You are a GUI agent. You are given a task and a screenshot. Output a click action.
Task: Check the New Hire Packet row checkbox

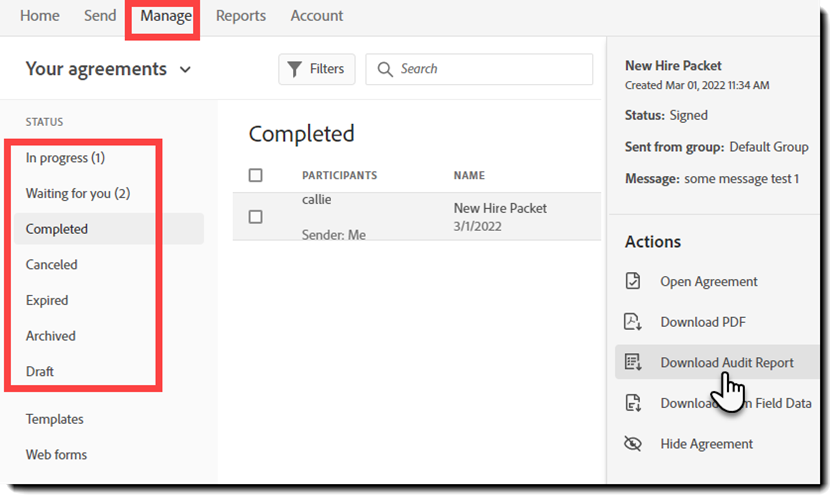[x=255, y=217]
